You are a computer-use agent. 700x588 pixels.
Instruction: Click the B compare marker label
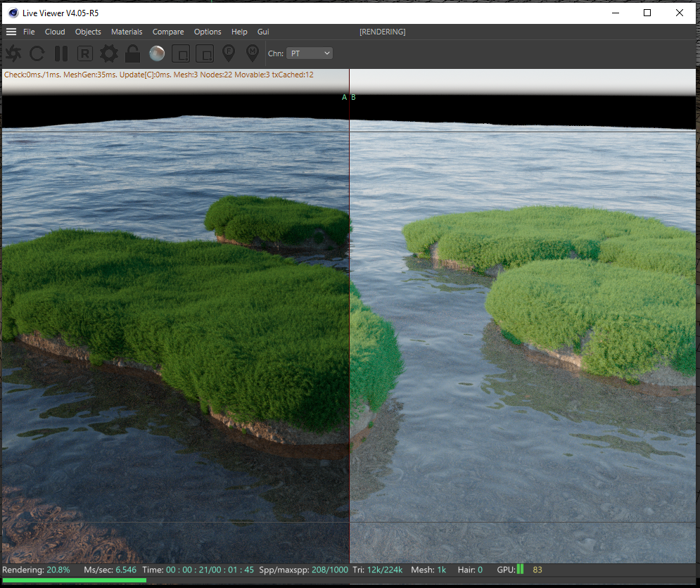(x=353, y=97)
